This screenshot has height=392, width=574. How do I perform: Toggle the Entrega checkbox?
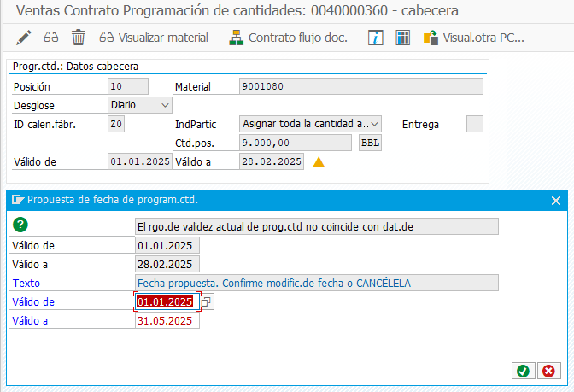pyautogui.click(x=475, y=124)
